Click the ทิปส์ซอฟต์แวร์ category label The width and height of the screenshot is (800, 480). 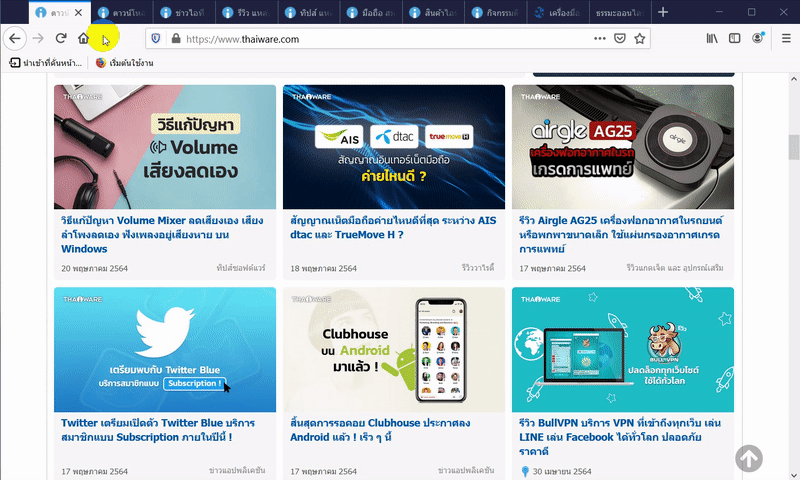pyautogui.click(x=241, y=268)
